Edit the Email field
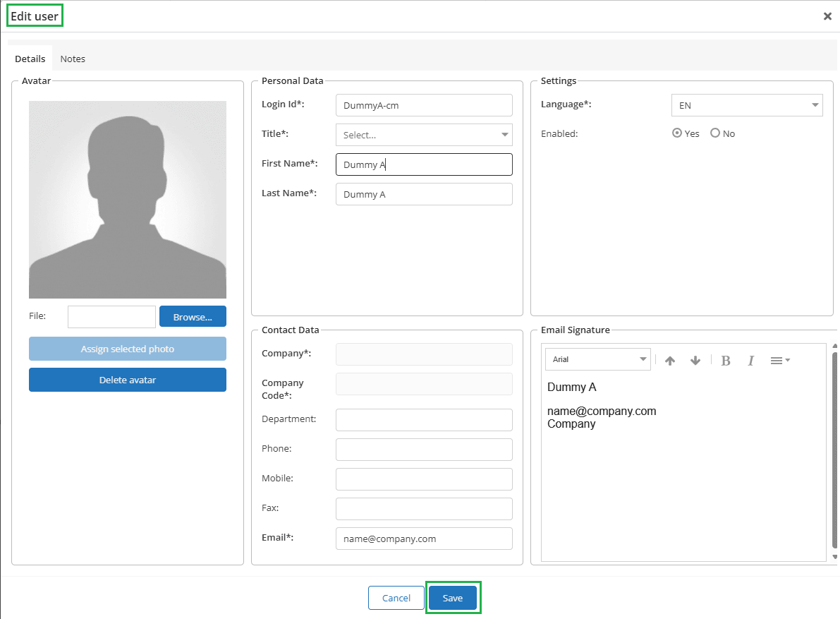The image size is (840, 619). pyautogui.click(x=425, y=539)
